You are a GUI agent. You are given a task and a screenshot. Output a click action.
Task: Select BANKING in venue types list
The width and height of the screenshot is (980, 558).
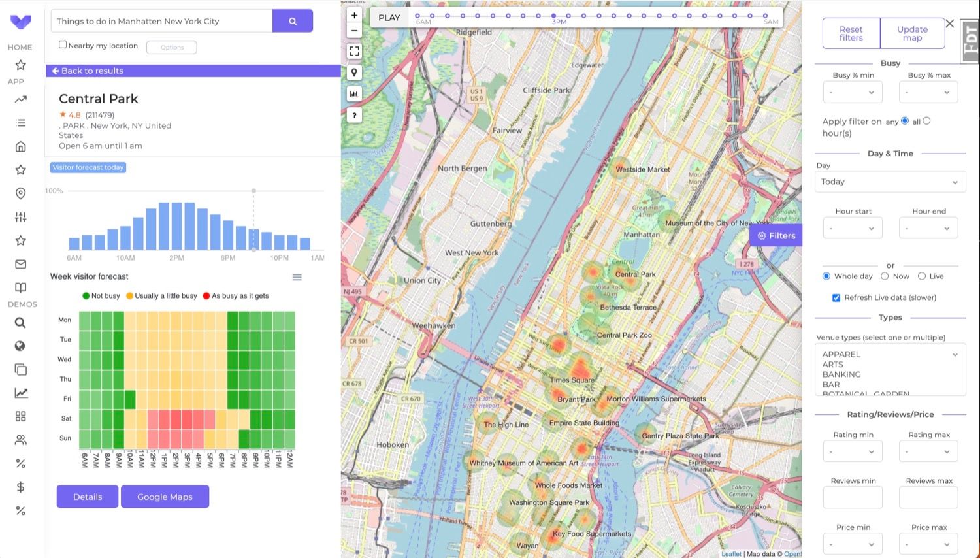click(x=841, y=374)
